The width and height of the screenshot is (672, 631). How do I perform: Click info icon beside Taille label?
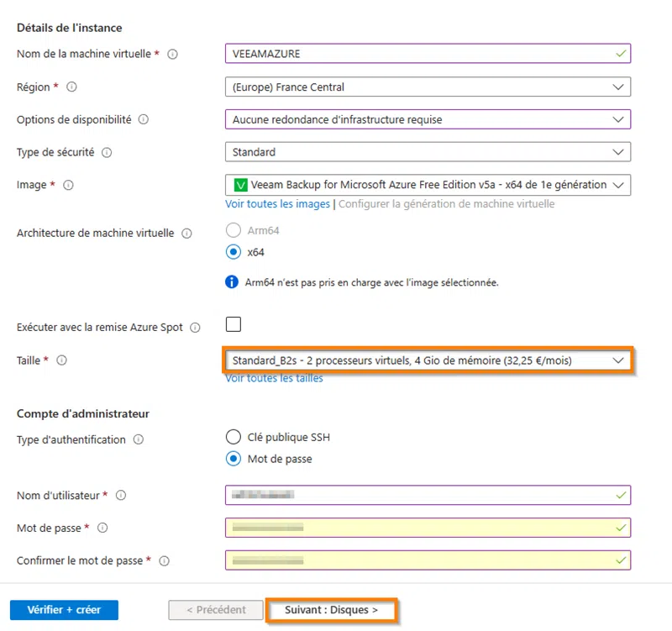tap(61, 360)
